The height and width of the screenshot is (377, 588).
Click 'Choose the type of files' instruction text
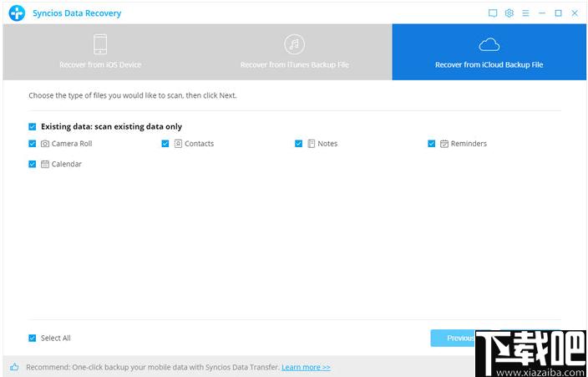pos(132,95)
